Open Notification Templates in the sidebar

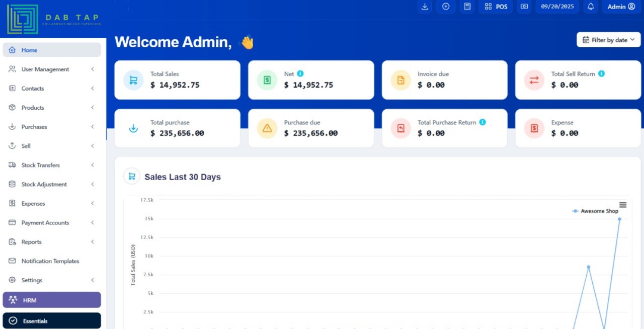tap(50, 261)
